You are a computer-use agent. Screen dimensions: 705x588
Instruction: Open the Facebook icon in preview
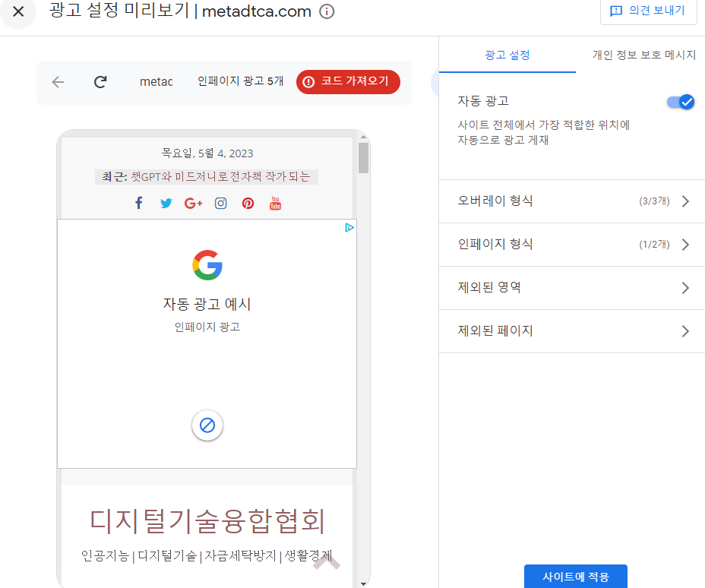pyautogui.click(x=139, y=203)
